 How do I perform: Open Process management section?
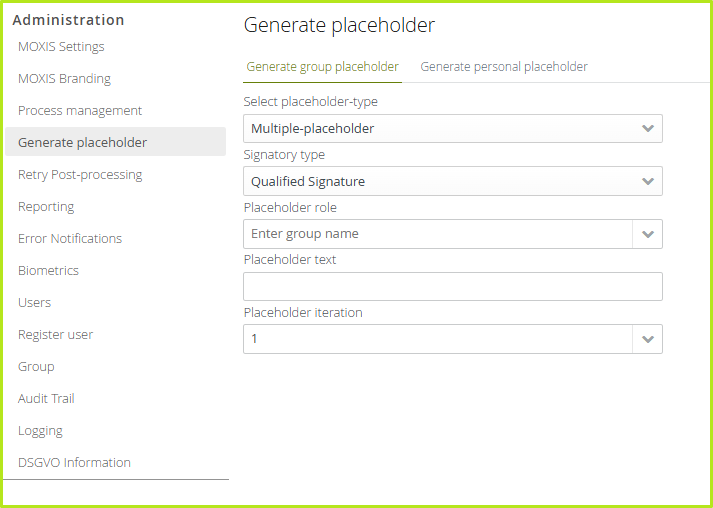coord(80,111)
